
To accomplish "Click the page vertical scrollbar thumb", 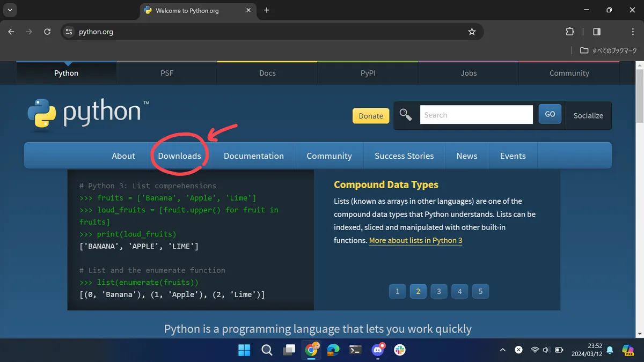I will coord(639,97).
